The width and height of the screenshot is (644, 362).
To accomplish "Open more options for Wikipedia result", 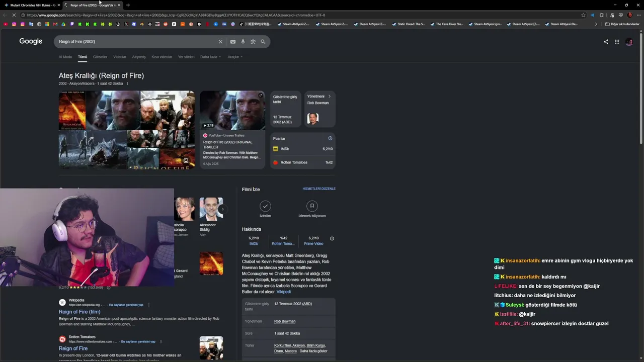I will click(x=148, y=305).
